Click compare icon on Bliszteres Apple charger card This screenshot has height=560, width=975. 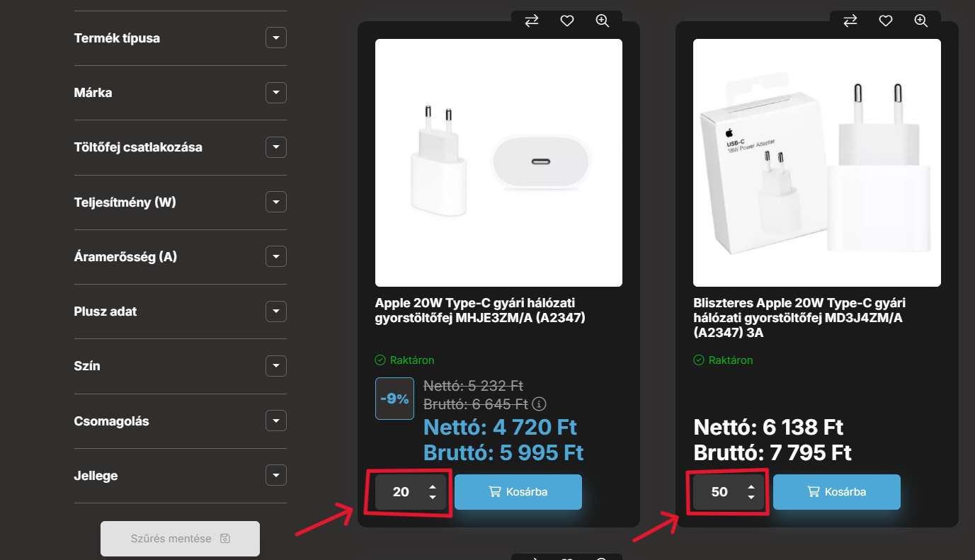pyautogui.click(x=850, y=21)
